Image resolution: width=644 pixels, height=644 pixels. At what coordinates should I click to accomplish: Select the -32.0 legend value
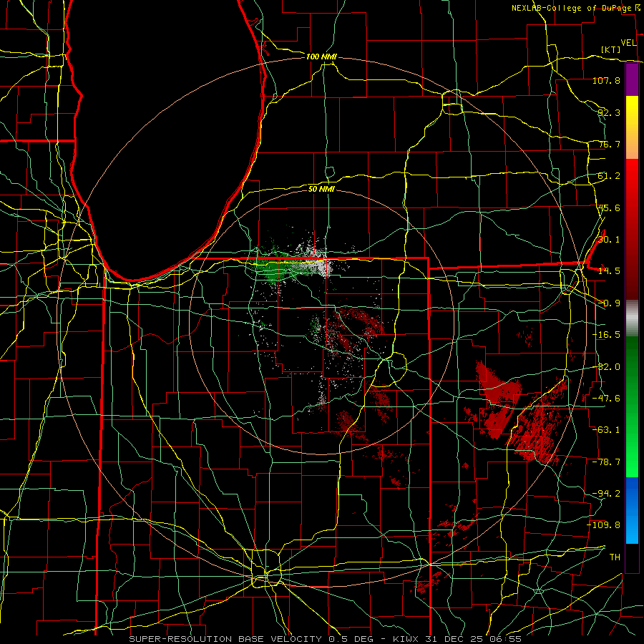point(606,367)
